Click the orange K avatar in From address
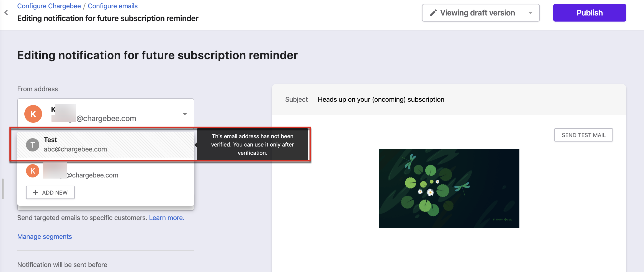Image resolution: width=644 pixels, height=272 pixels. pos(33,114)
